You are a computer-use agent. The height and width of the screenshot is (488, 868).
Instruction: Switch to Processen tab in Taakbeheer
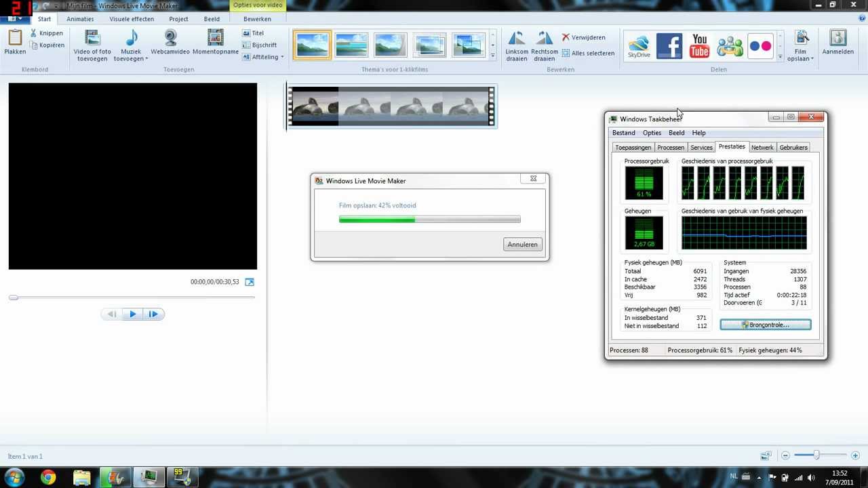[x=671, y=147]
